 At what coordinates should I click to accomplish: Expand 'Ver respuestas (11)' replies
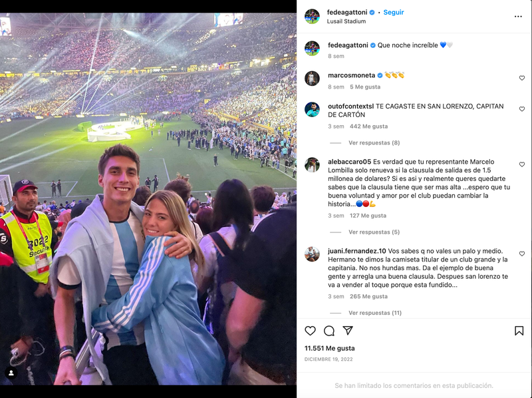point(375,313)
